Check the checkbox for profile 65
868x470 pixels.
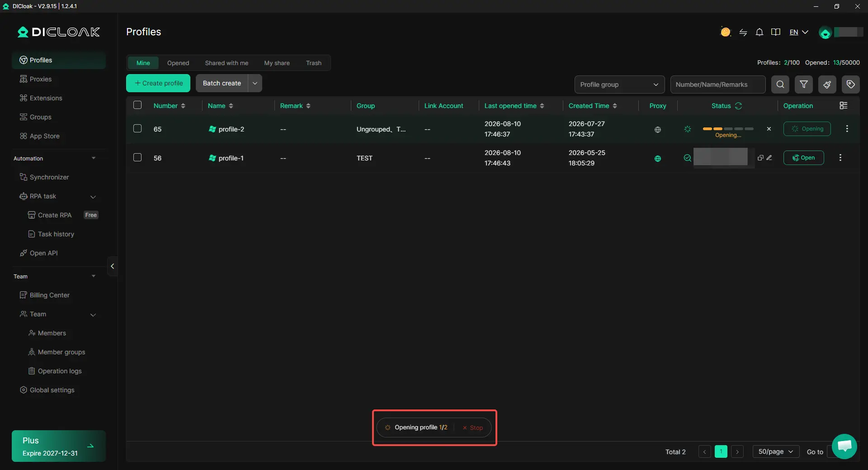click(x=137, y=128)
